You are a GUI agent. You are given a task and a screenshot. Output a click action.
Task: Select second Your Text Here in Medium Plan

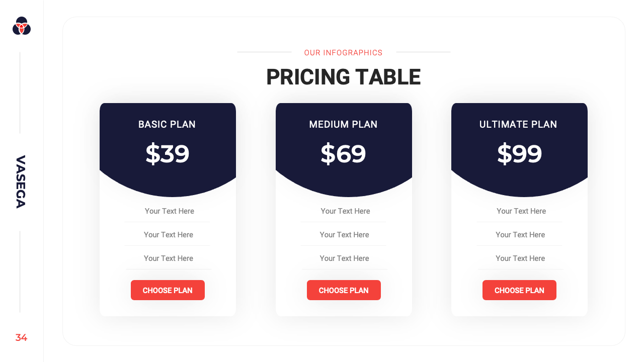[344, 235]
